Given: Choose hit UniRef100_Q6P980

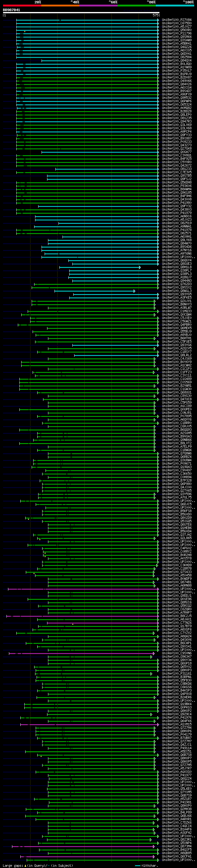Looking at the screenshot, I should (x=177, y=484).
